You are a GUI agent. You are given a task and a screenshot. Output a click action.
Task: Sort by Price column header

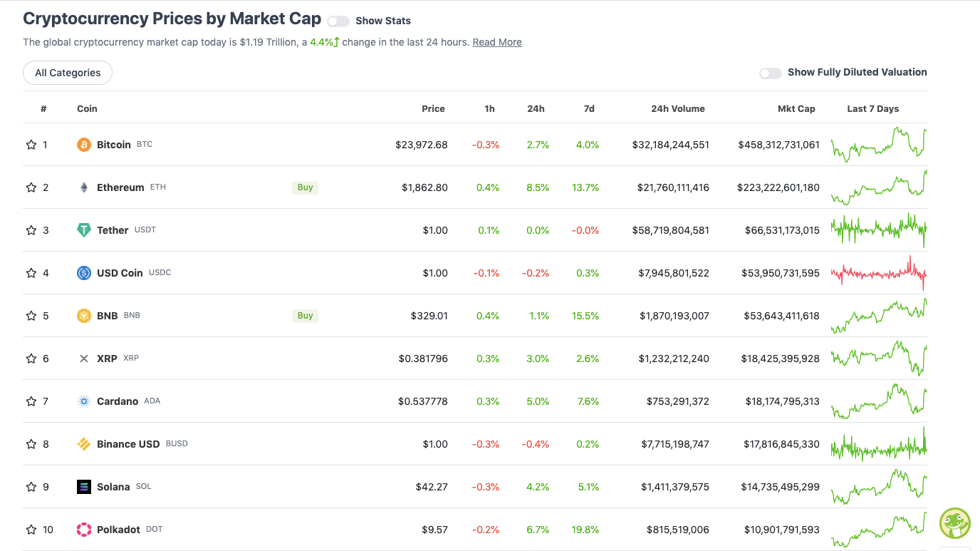(433, 109)
